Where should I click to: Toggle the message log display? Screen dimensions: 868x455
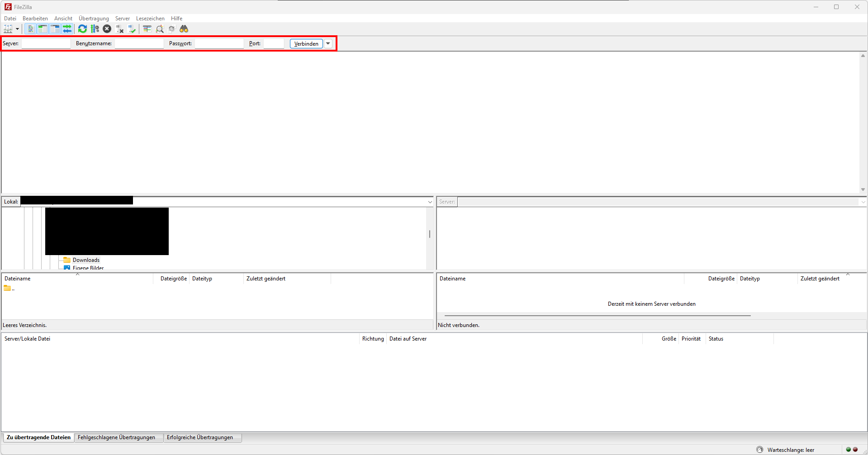(x=30, y=29)
